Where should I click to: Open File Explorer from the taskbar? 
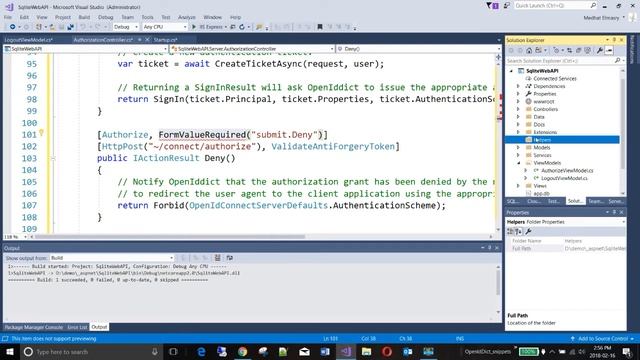point(366,351)
